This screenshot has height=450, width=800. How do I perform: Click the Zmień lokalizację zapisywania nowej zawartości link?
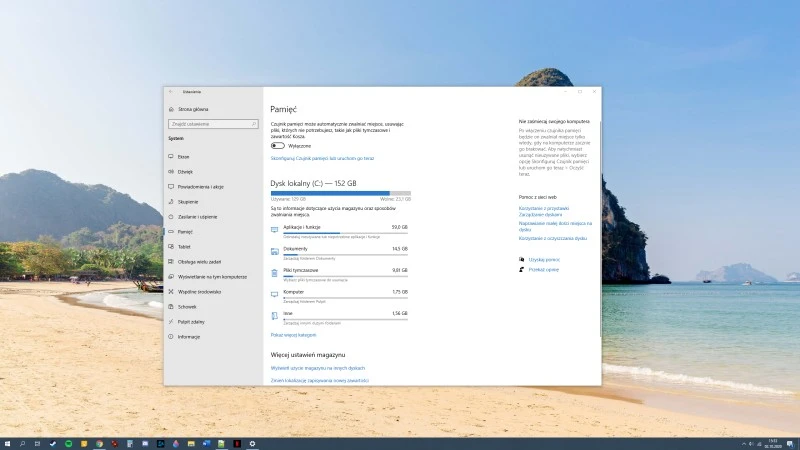pos(320,381)
